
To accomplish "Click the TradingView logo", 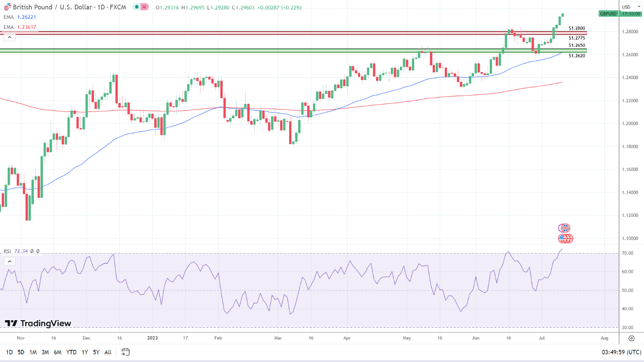I will 38,323.
